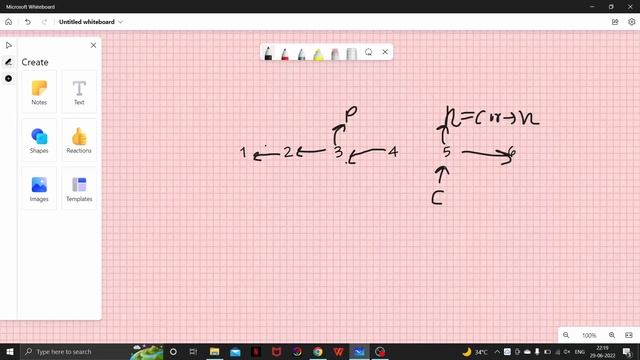Open weather widget showing 34°C
The height and width of the screenshot is (360, 640).
pos(476,351)
